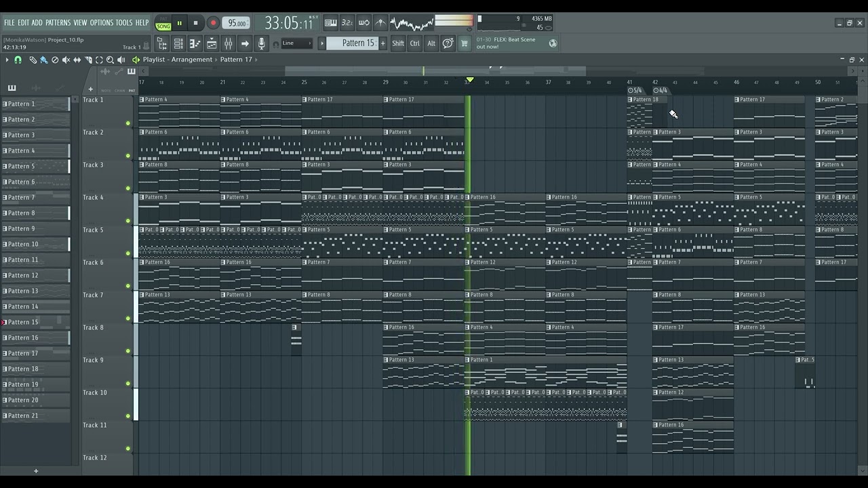Select the Paint brush tool in playlist
The width and height of the screenshot is (868, 488).
point(43,60)
